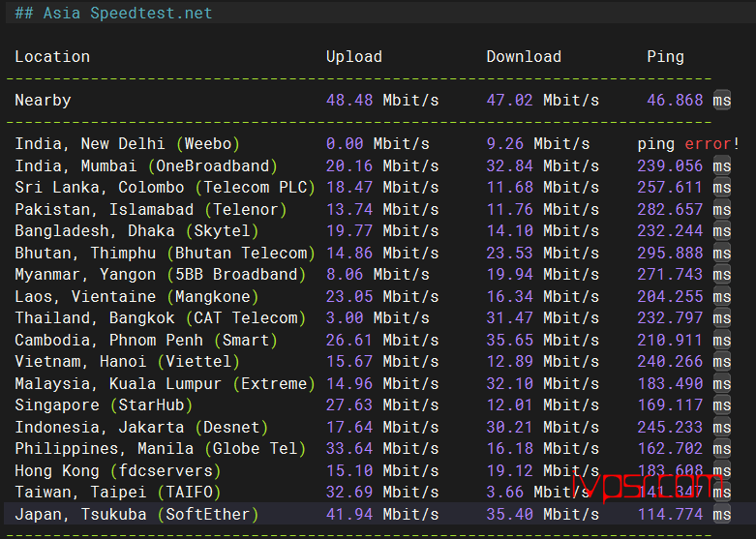
Task: Click Singapore ping value 169.117
Action: pyautogui.click(x=670, y=404)
